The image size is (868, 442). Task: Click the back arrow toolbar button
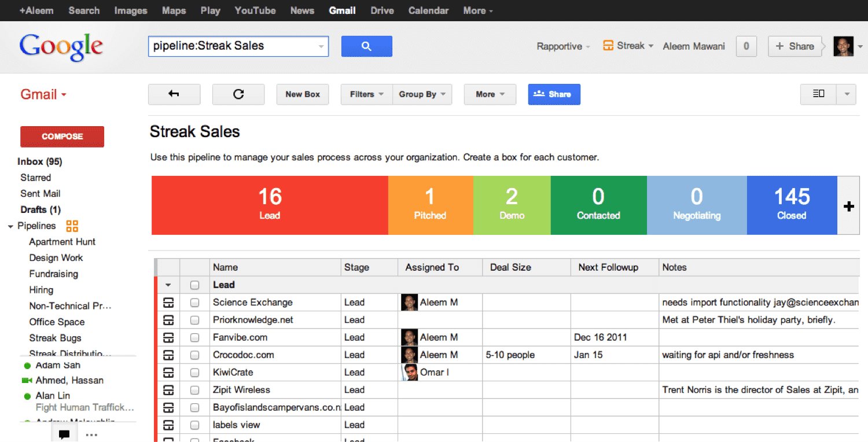174,94
